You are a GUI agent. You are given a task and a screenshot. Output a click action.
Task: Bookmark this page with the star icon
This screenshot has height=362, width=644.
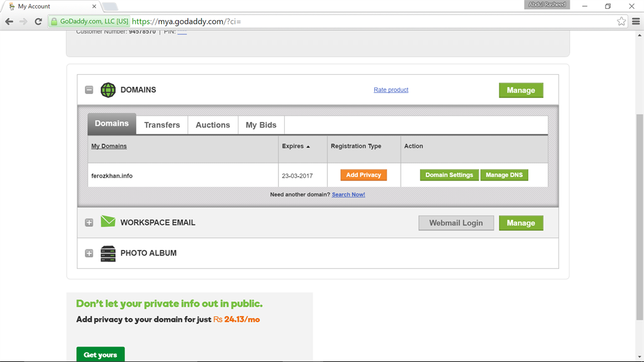click(621, 21)
